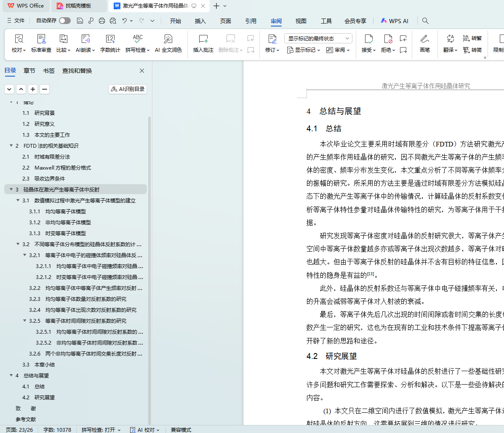Screen dimensions: 504x433
Task: Close the navigation side panel
Action: click(142, 71)
